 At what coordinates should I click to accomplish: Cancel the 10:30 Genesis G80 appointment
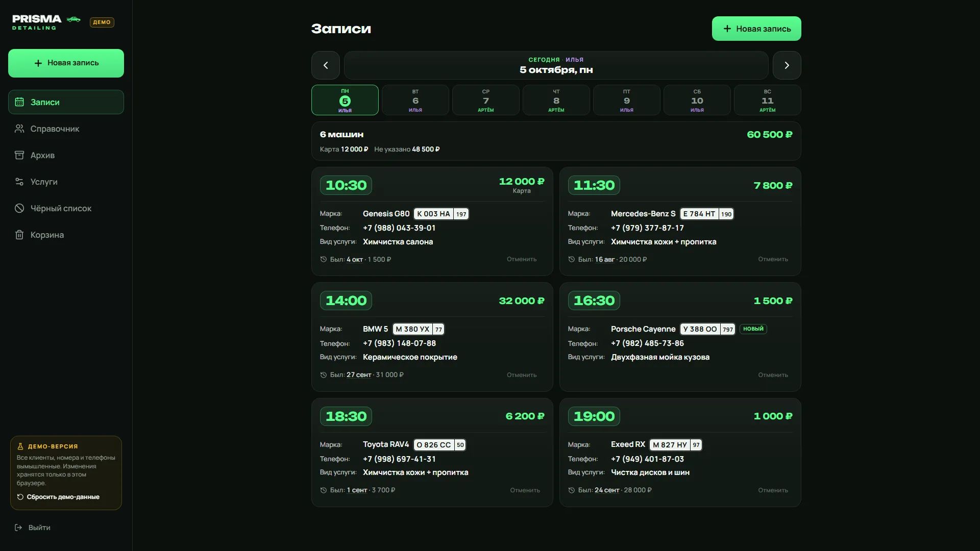click(522, 259)
